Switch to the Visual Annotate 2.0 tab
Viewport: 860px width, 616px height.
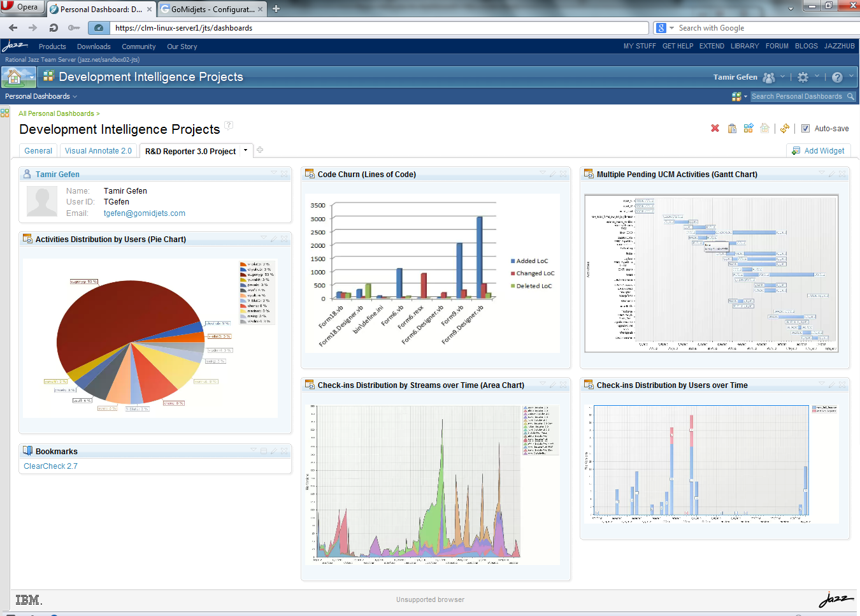click(98, 151)
